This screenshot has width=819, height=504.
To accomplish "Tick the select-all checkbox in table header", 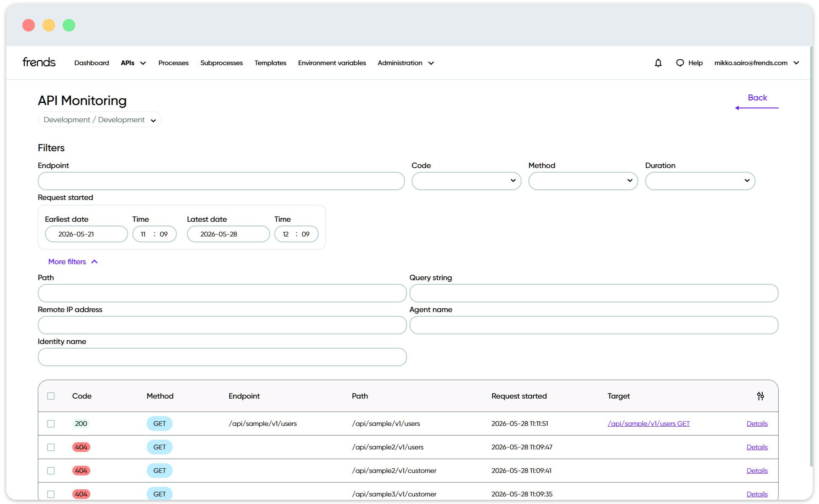I will (51, 396).
